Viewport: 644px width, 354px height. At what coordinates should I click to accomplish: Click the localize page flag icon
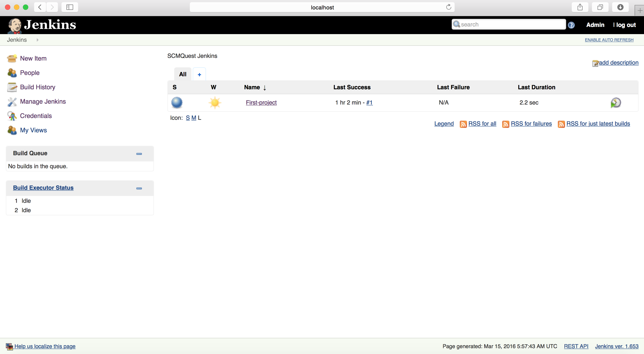coord(9,347)
